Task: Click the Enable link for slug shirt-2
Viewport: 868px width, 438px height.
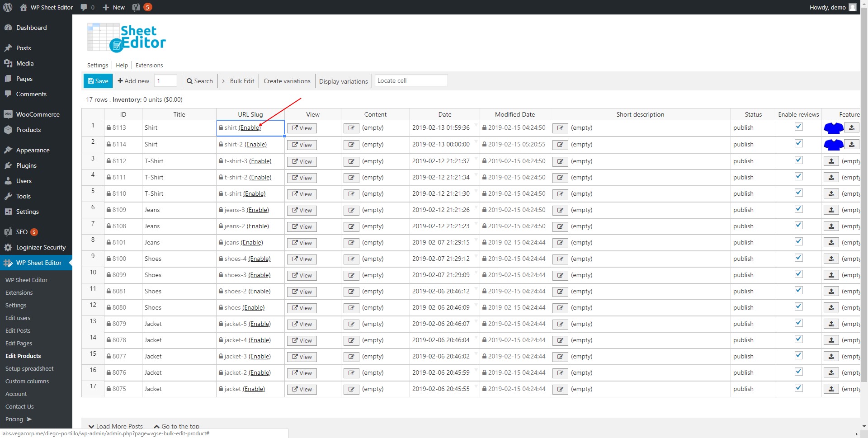Action: click(x=256, y=145)
